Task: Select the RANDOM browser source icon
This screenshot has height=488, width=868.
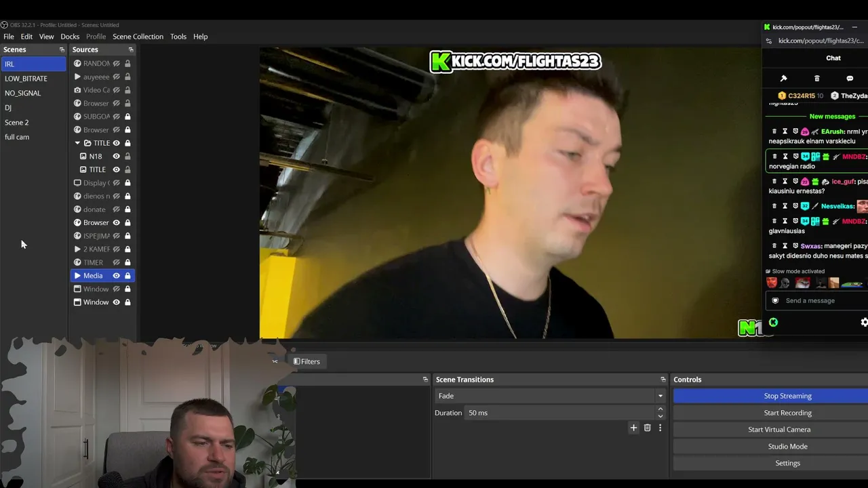Action: (x=77, y=64)
